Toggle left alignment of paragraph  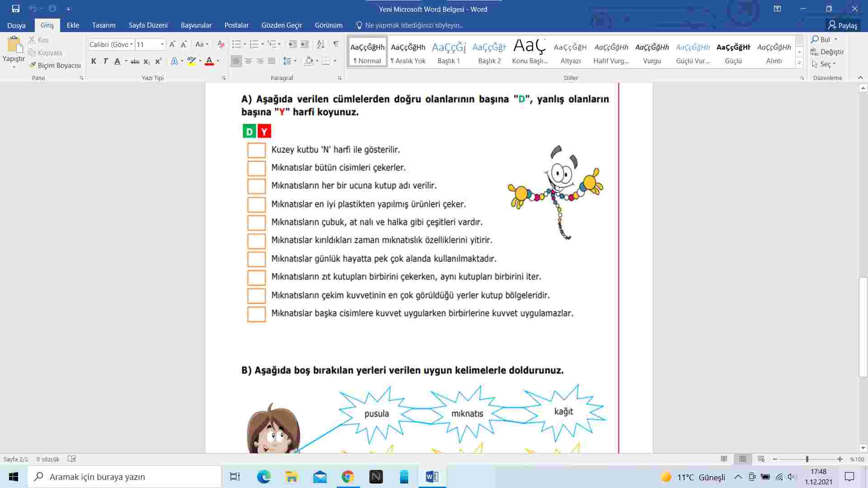[236, 61]
